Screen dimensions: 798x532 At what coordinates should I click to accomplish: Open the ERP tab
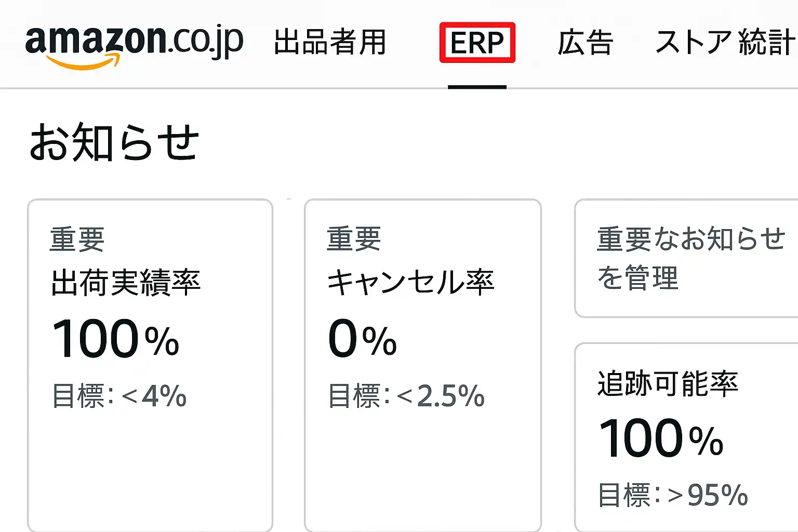477,43
